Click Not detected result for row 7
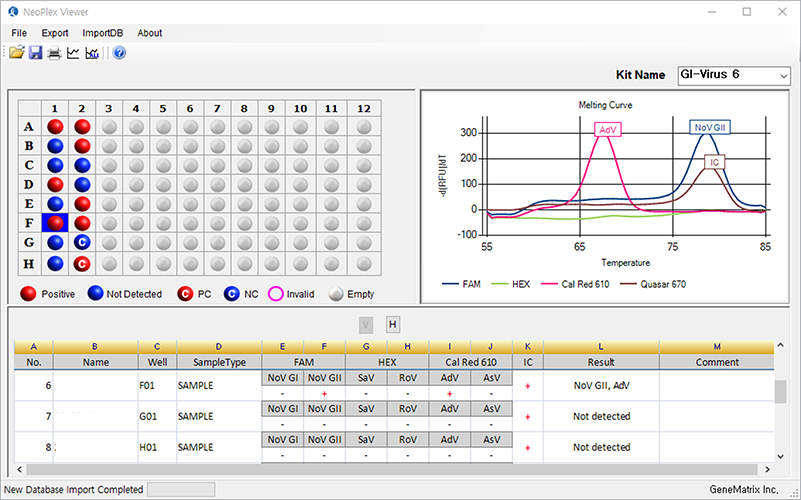Screen dimensions: 801x500 [x=601, y=416]
